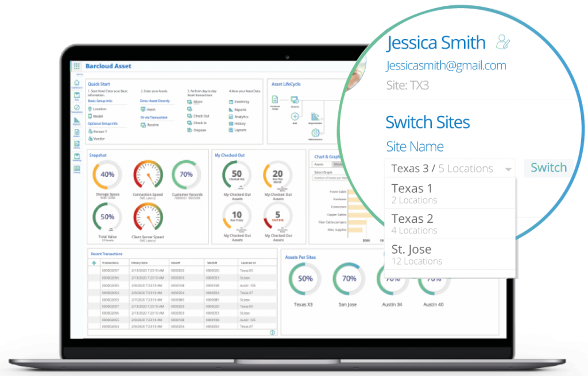Screen dimensions: 588x376
Task: Click Enter Asset Directly link
Action: click(155, 101)
